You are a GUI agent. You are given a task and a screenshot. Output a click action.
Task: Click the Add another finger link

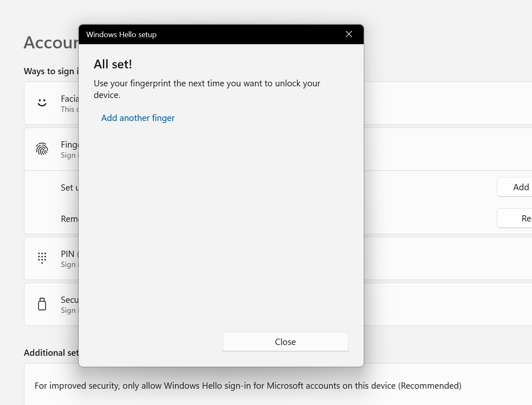click(x=137, y=118)
